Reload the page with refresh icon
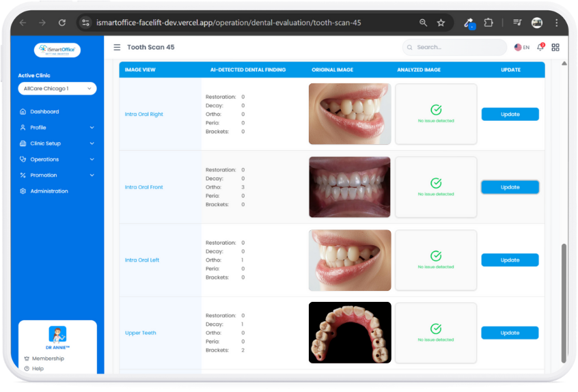578x392 pixels. pos(62,23)
